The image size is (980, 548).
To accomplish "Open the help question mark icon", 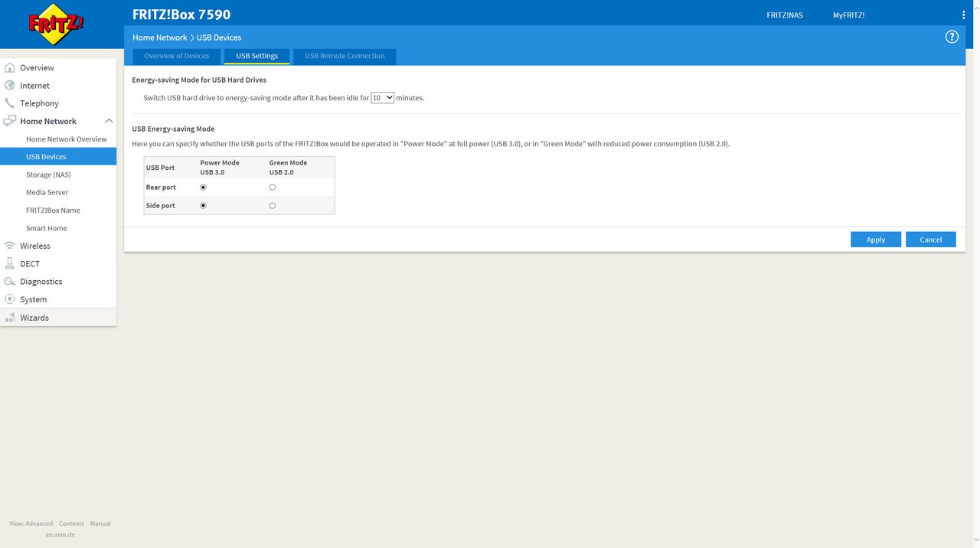I will 952,37.
